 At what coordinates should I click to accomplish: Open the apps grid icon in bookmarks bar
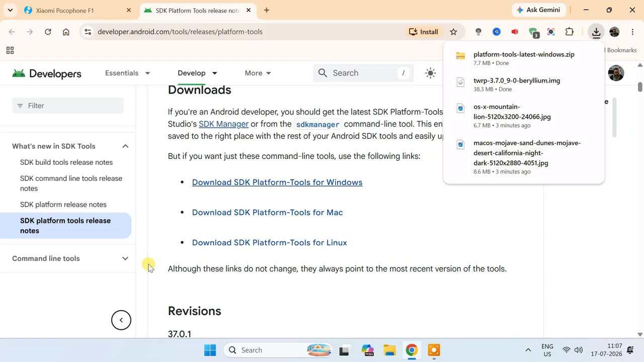10,50
